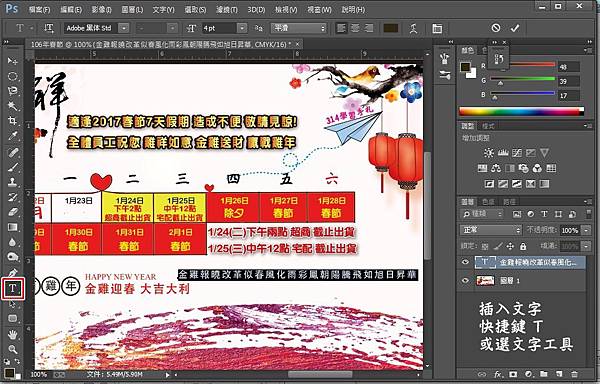Open the layer filter type dropdown
This screenshot has height=384, width=600.
click(x=482, y=214)
